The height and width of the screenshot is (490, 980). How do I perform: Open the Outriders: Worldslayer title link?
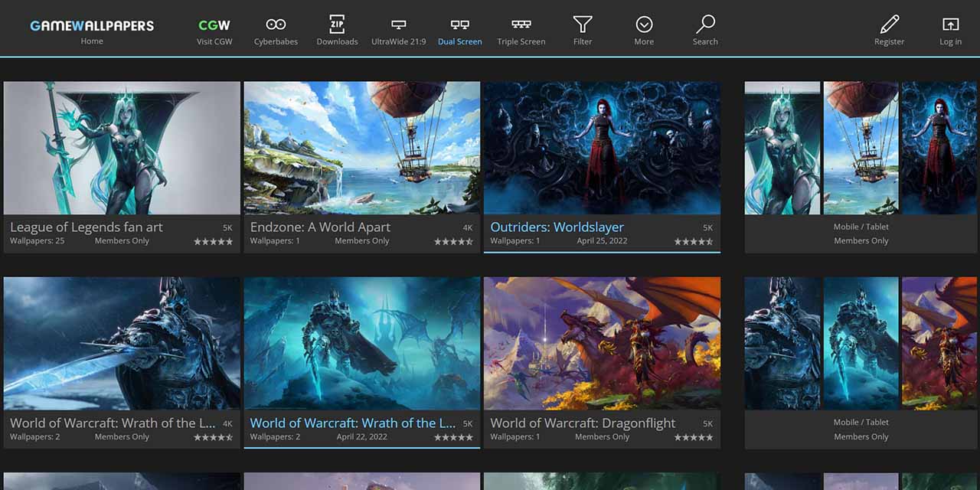(557, 227)
